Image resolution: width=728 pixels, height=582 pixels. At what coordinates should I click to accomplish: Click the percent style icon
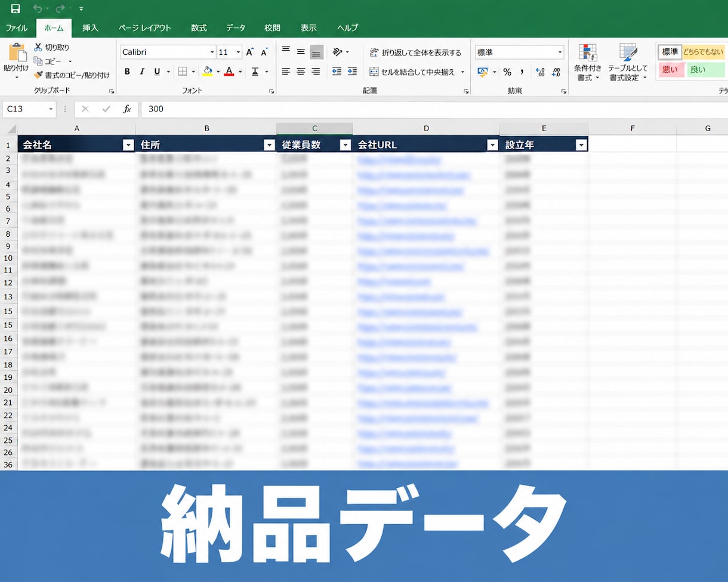point(507,72)
